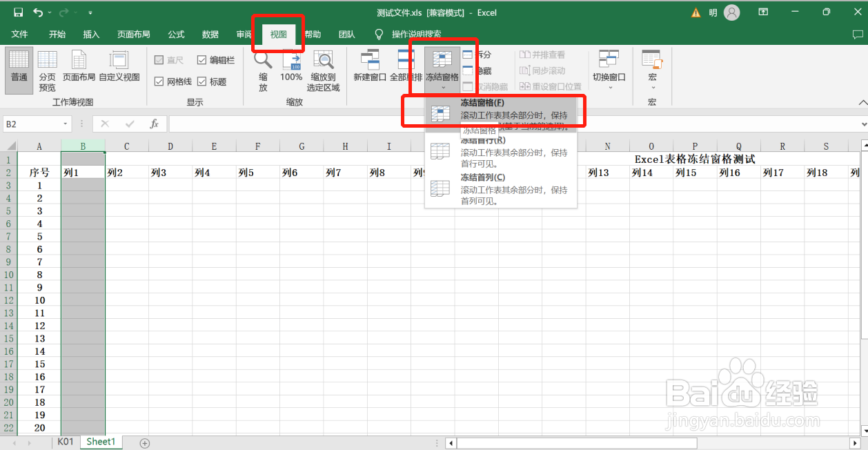Open the 文件 file tab

pyautogui.click(x=19, y=35)
